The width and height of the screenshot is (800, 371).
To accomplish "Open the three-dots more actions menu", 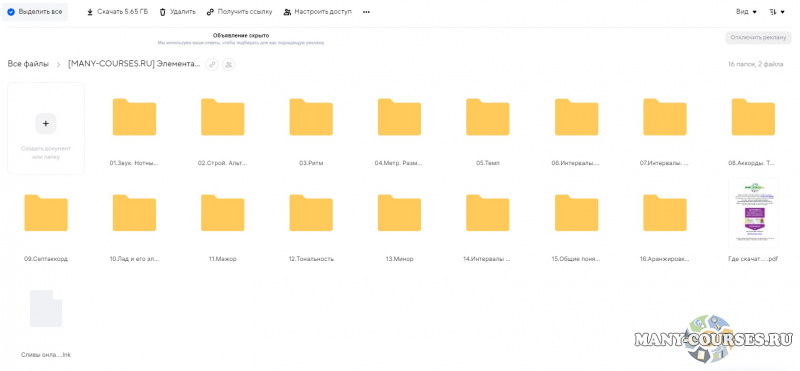I will point(366,12).
